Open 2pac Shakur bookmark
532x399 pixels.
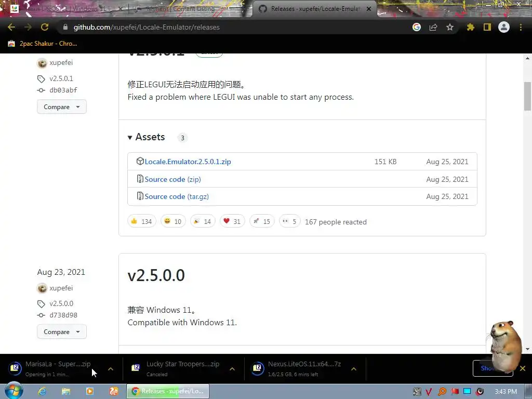[x=43, y=44]
